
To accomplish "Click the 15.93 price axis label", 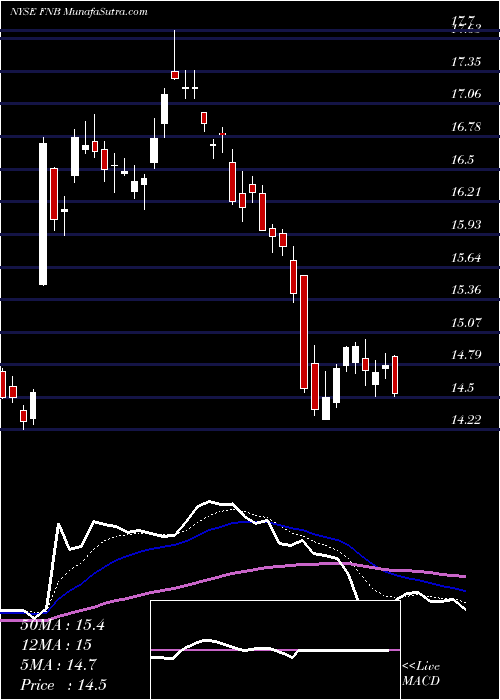I will point(466,225).
